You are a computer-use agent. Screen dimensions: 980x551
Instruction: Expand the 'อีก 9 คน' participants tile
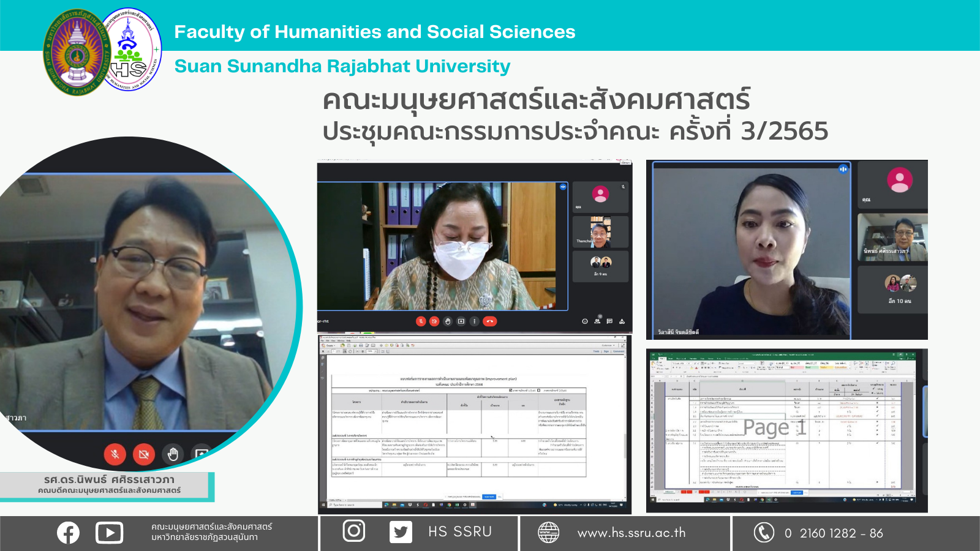point(600,266)
